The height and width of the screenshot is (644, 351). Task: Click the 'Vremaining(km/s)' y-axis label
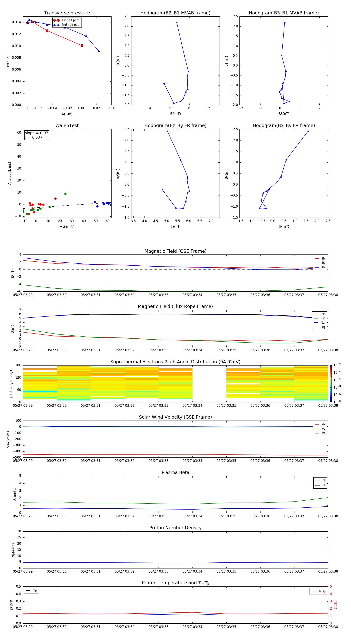(x=10, y=173)
